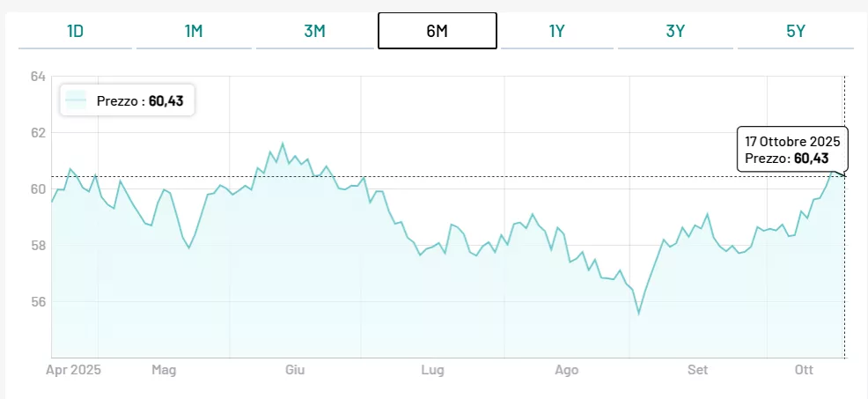This screenshot has height=399, width=868.
Task: Switch to the 3Y range tab
Action: [x=676, y=31]
